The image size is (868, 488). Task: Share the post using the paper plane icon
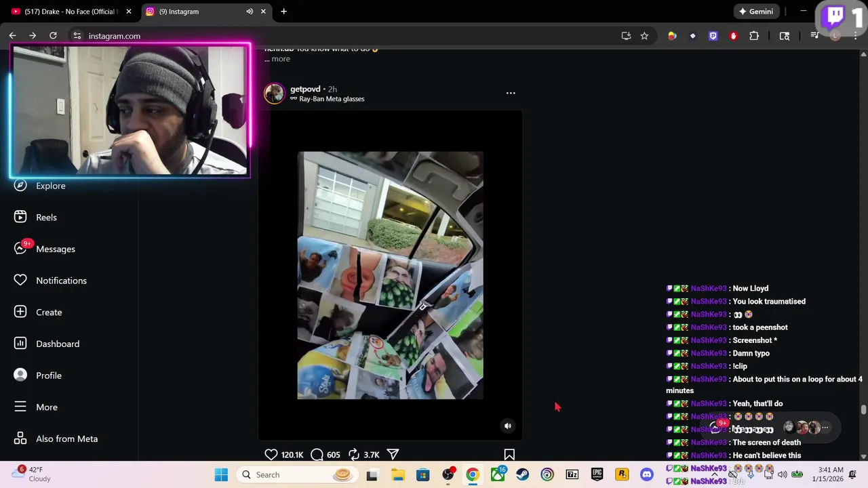(393, 455)
